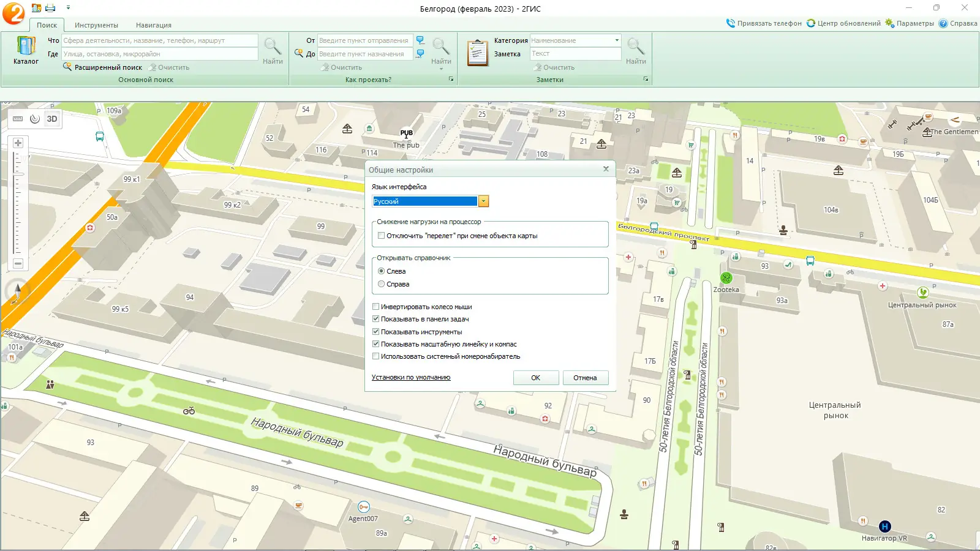Image resolution: width=980 pixels, height=551 pixels.
Task: Enable Инвертировать колесо мыши checkbox
Action: tap(376, 307)
